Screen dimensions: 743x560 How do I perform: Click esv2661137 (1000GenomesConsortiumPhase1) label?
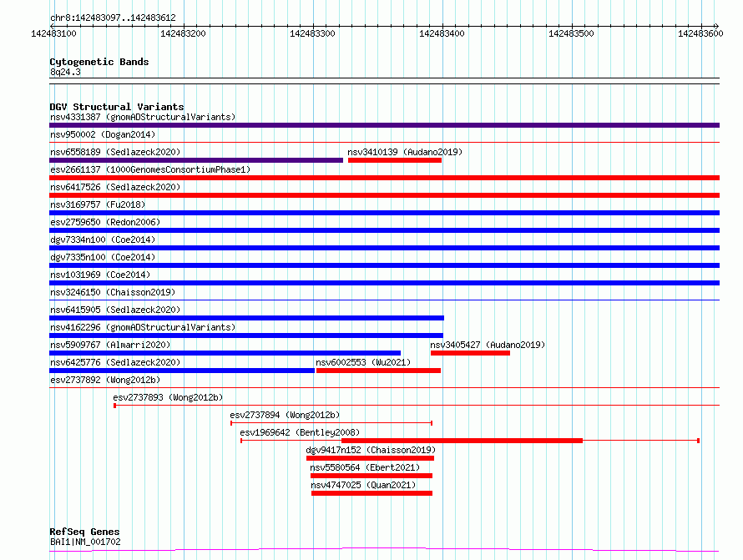(150, 169)
